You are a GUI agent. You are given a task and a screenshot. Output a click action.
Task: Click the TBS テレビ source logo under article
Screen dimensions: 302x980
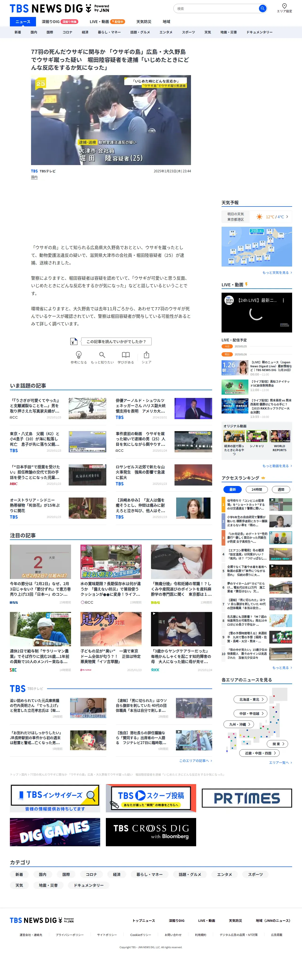tap(34, 171)
